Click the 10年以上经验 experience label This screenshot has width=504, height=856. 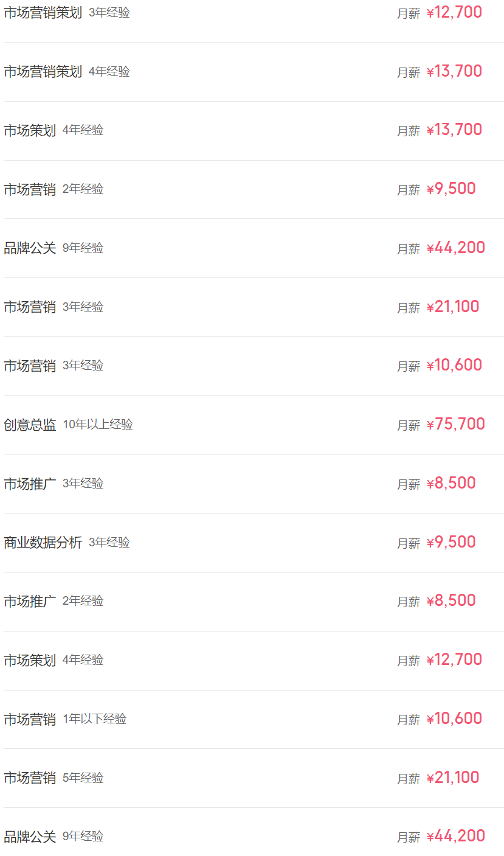98,425
